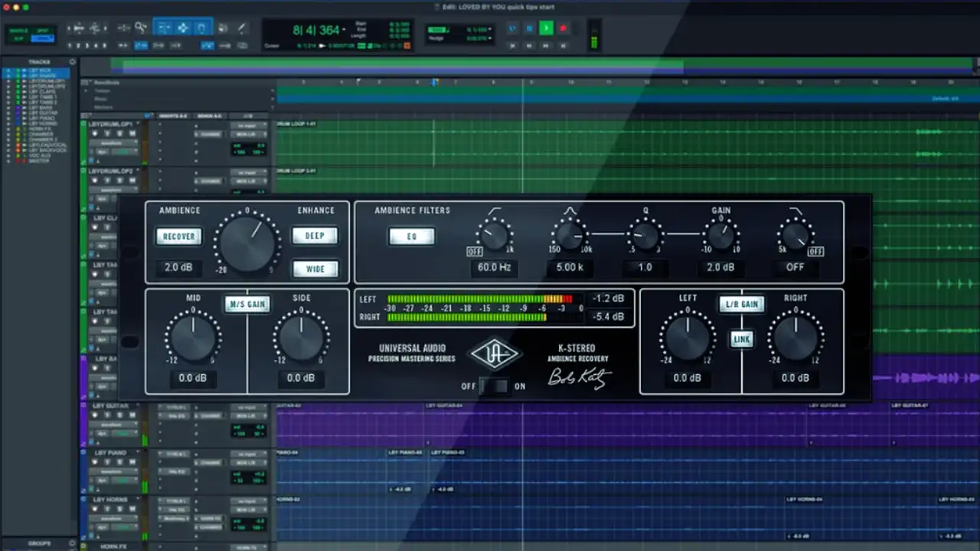Open LBYDRUMLOP1 input path selector
The image size is (980, 551).
(249, 126)
